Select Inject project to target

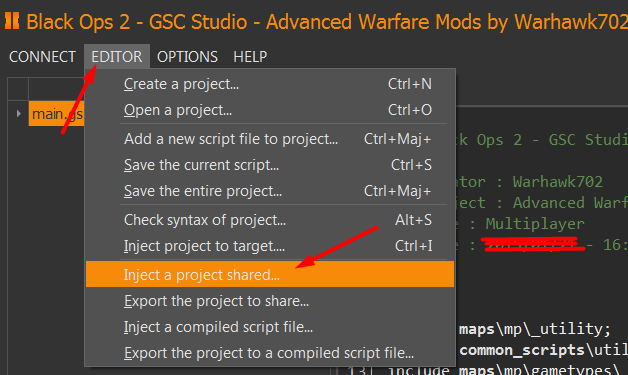click(x=270, y=246)
